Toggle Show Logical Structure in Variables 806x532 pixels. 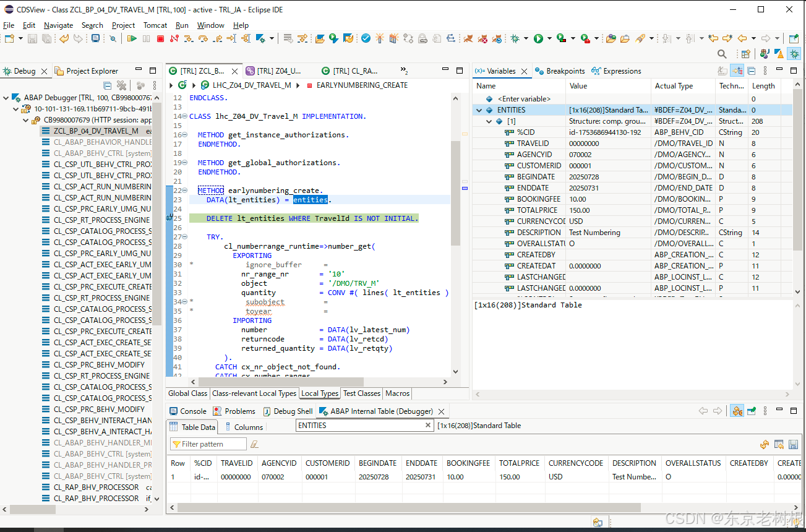coord(737,71)
